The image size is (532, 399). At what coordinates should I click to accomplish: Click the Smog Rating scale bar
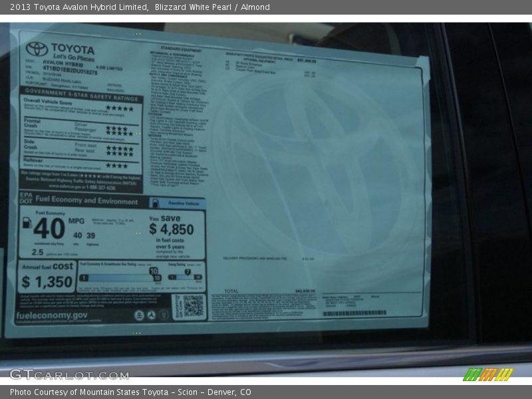184,277
